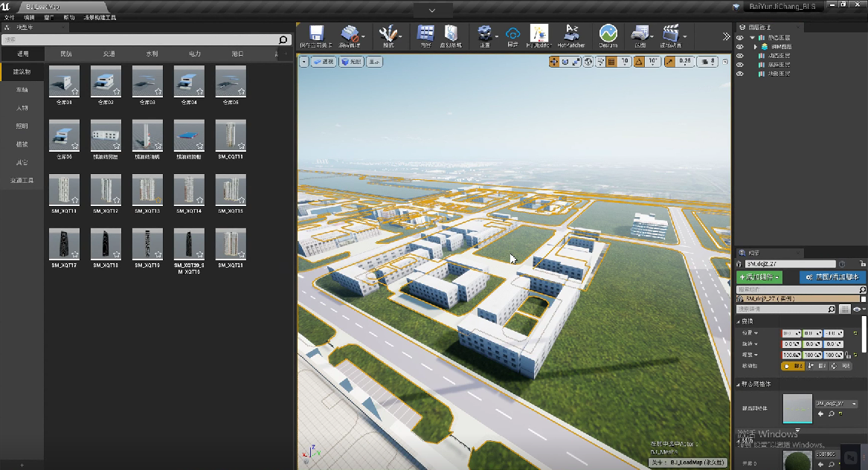Hide the BIM图层 layer via eye icon
868x470 pixels.
click(740, 47)
